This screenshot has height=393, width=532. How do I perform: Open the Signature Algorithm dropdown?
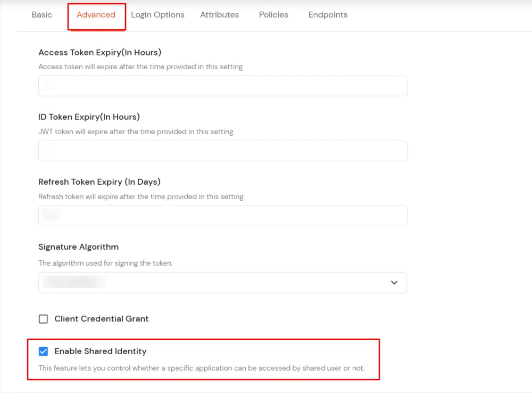coord(222,282)
